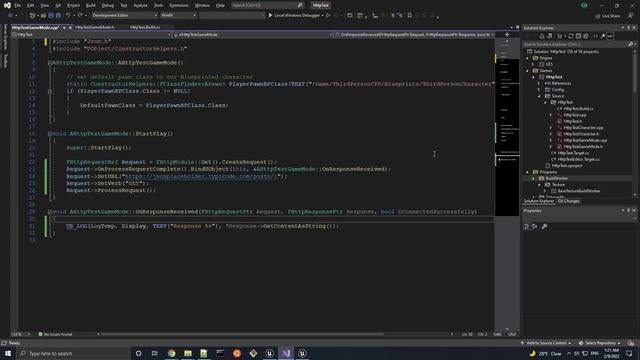Select HttpTestCharacter.cpp in Solution Explorer
Screen dimensions: 640x360
pos(583,127)
